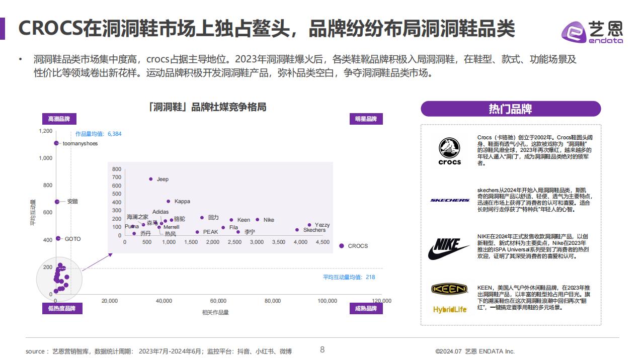
Task: Click the Skechers logo
Action: click(x=450, y=200)
